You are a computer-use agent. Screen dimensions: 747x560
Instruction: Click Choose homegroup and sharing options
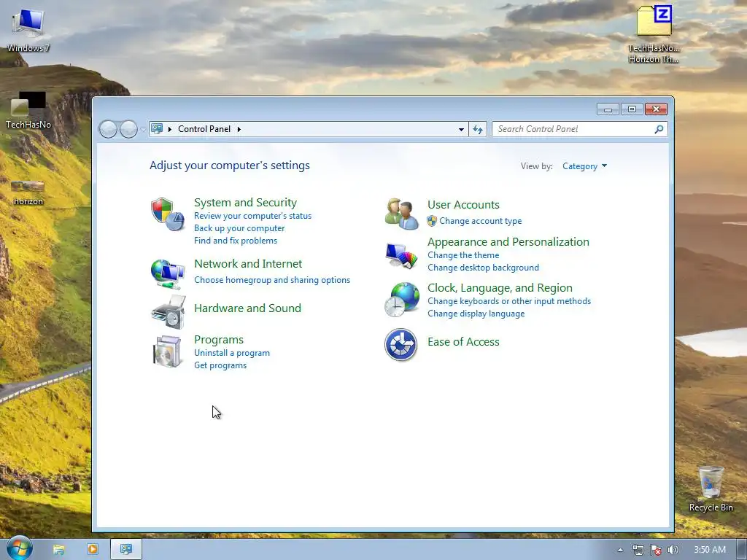[x=272, y=280]
